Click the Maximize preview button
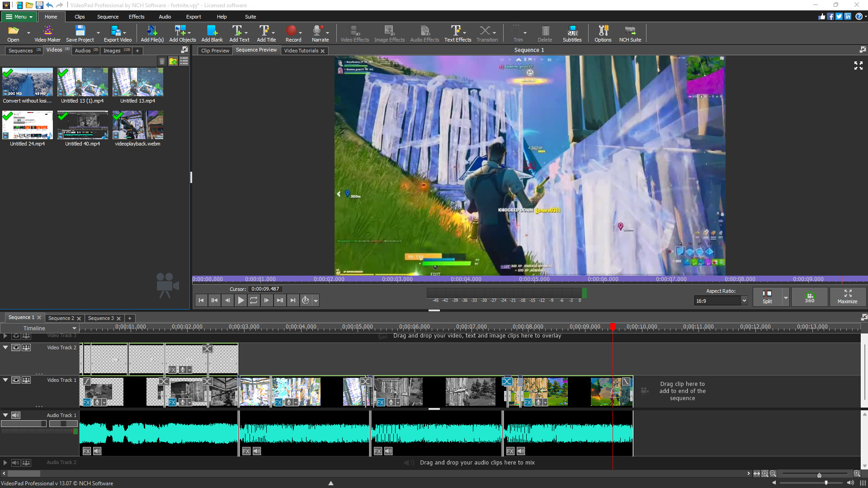 pyautogui.click(x=847, y=296)
